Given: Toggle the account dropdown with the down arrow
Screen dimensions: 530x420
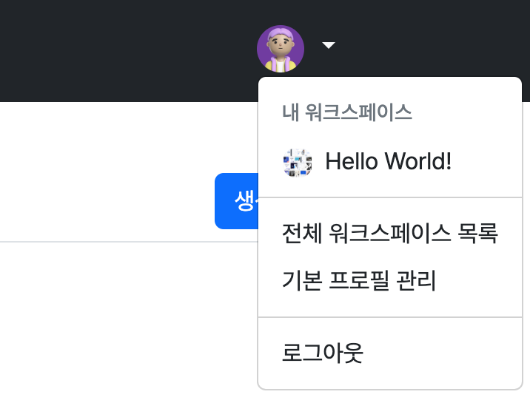Looking at the screenshot, I should [328, 45].
